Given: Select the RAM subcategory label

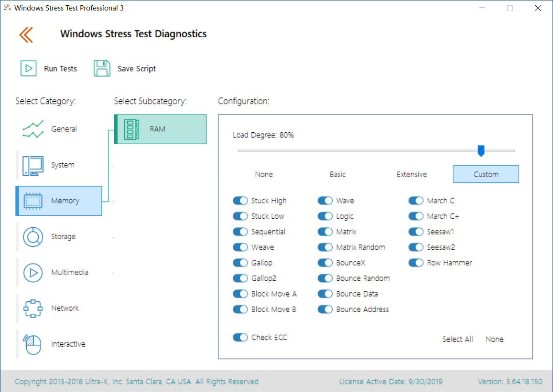Looking at the screenshot, I should 157,129.
